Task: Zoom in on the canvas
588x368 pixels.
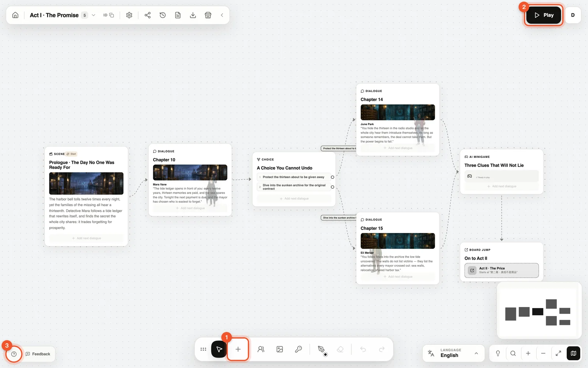Action: (528, 353)
